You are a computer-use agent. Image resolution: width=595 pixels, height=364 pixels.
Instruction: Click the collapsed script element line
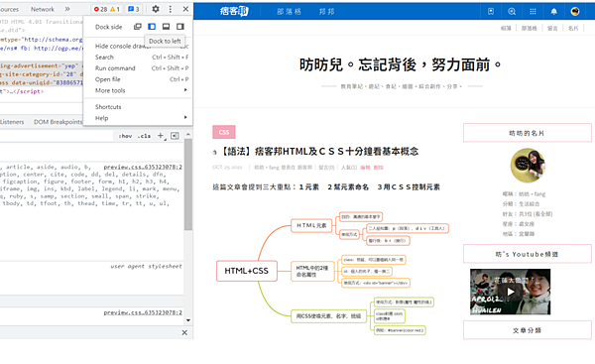[23, 91]
